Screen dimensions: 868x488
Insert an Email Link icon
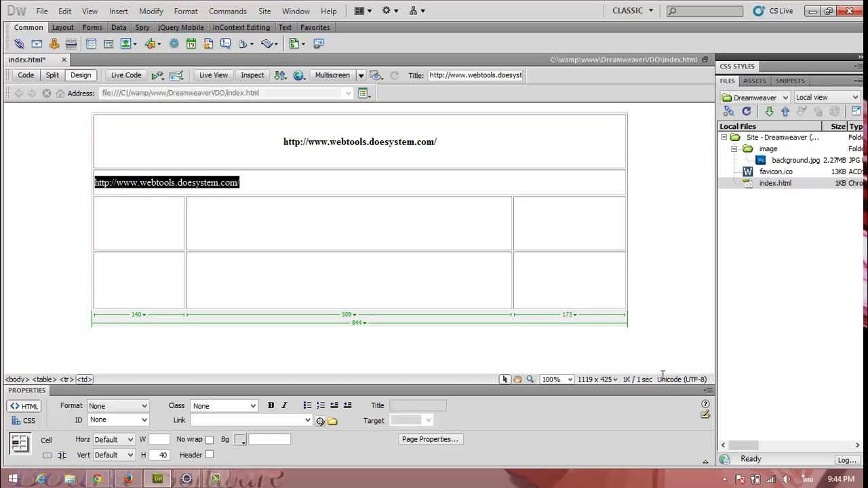click(37, 43)
